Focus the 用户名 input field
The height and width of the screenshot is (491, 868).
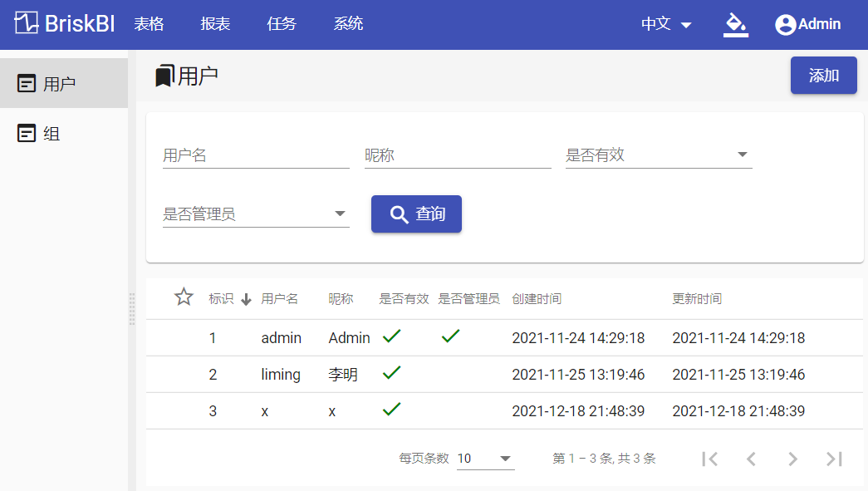256,155
